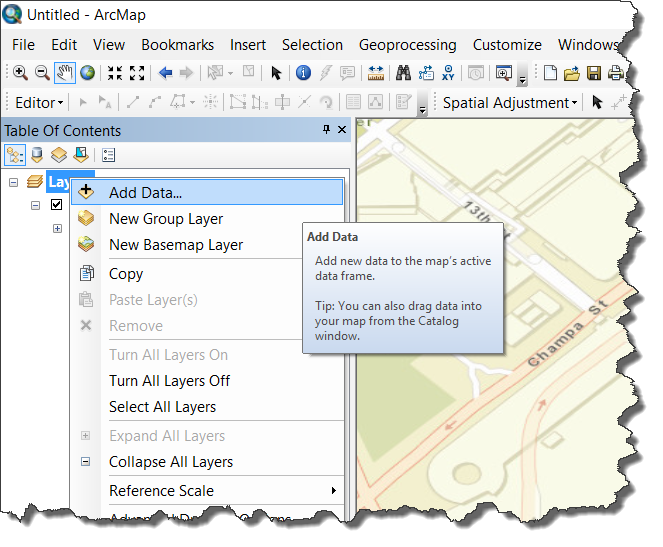Choose Select All Layers entry
663x547 pixels.
click(x=207, y=407)
